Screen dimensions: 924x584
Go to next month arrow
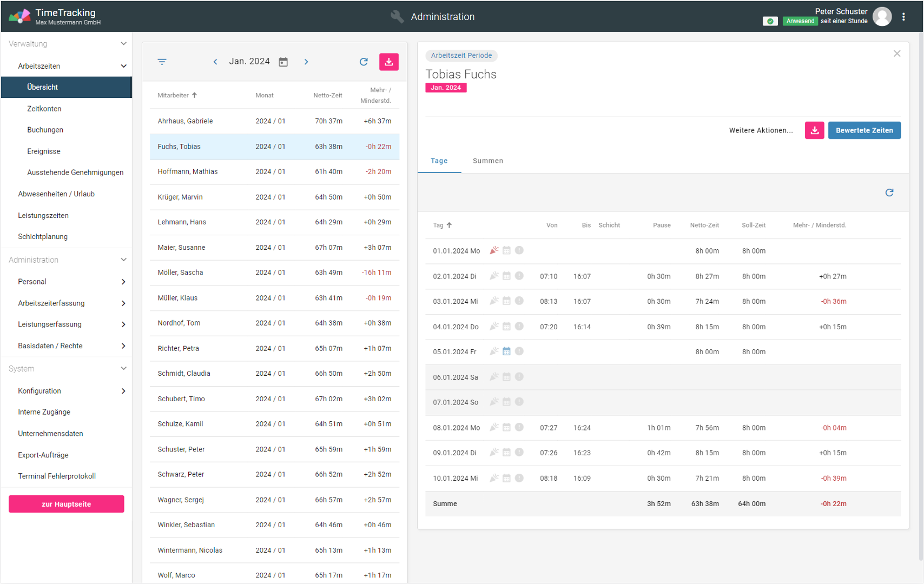point(306,62)
